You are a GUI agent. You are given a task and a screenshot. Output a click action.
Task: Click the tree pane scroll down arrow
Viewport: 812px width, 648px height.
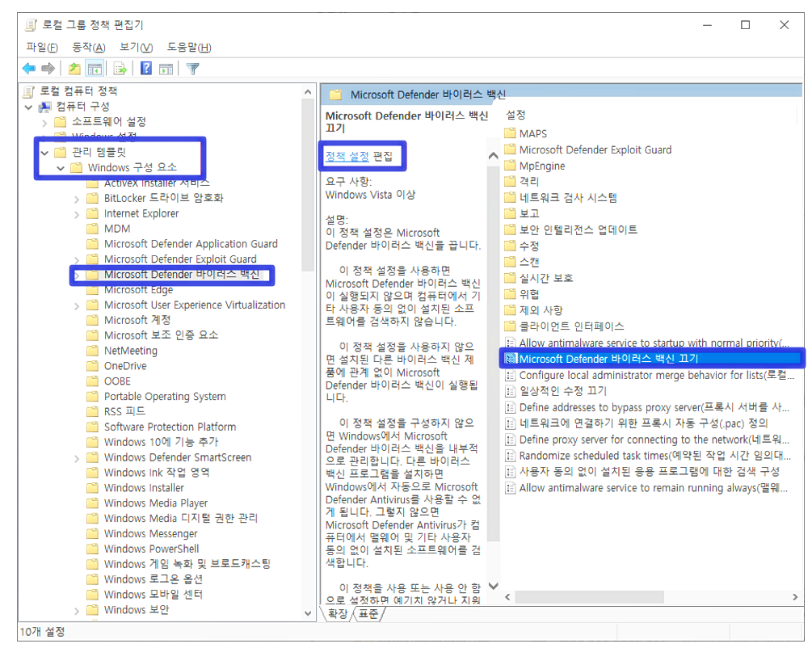(308, 613)
